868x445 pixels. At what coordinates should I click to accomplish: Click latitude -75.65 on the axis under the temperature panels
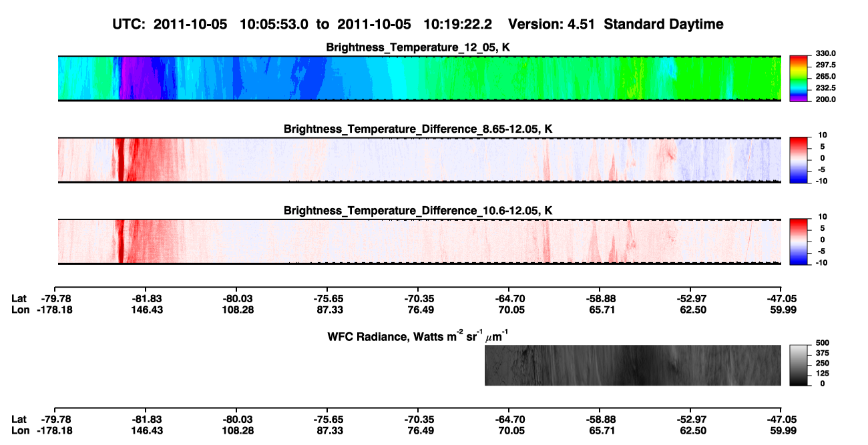(x=328, y=298)
